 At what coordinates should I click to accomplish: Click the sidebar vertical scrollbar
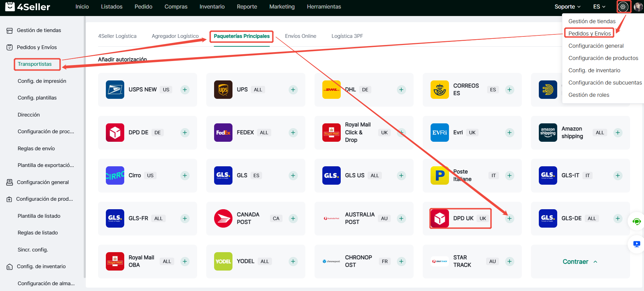click(x=84, y=147)
